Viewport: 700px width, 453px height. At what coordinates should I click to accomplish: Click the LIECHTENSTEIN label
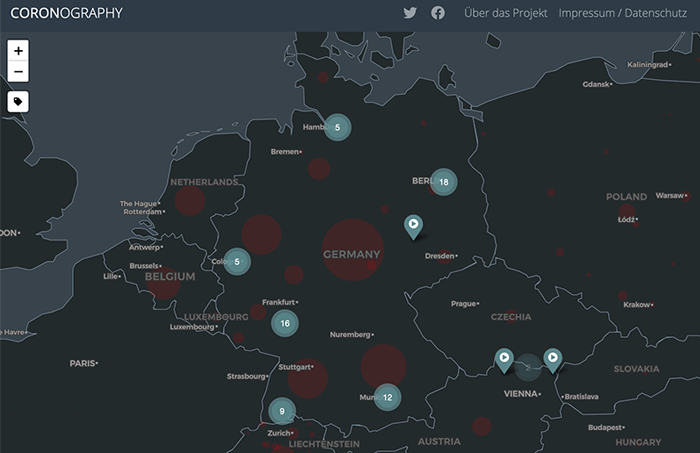coord(324,444)
